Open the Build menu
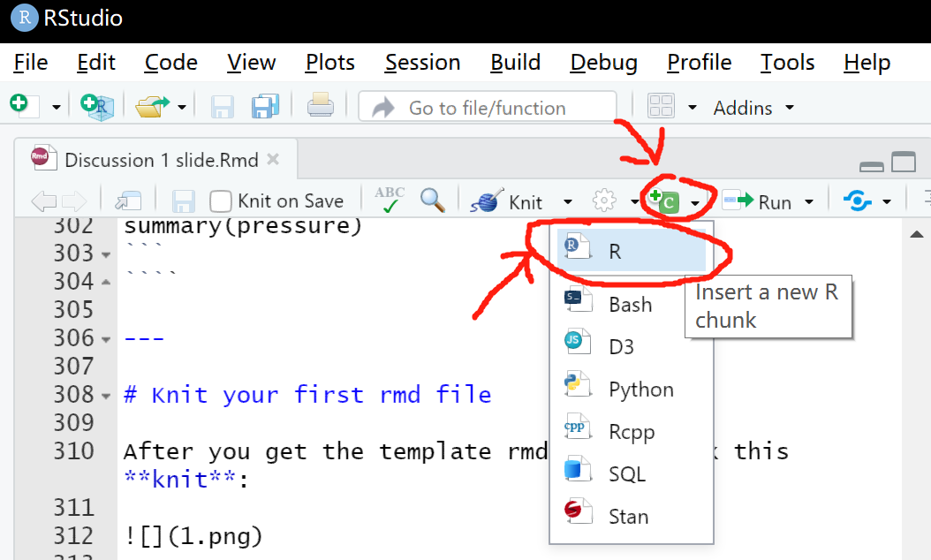The image size is (931, 560). coord(515,63)
